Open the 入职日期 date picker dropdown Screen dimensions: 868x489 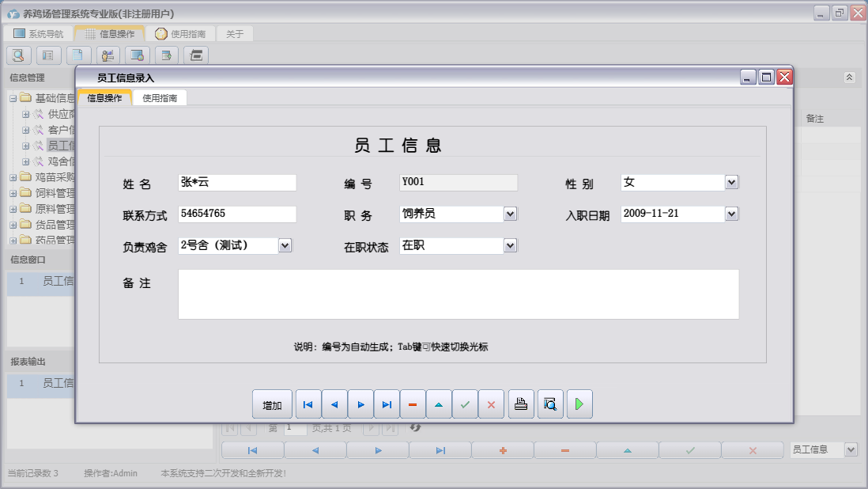(731, 214)
